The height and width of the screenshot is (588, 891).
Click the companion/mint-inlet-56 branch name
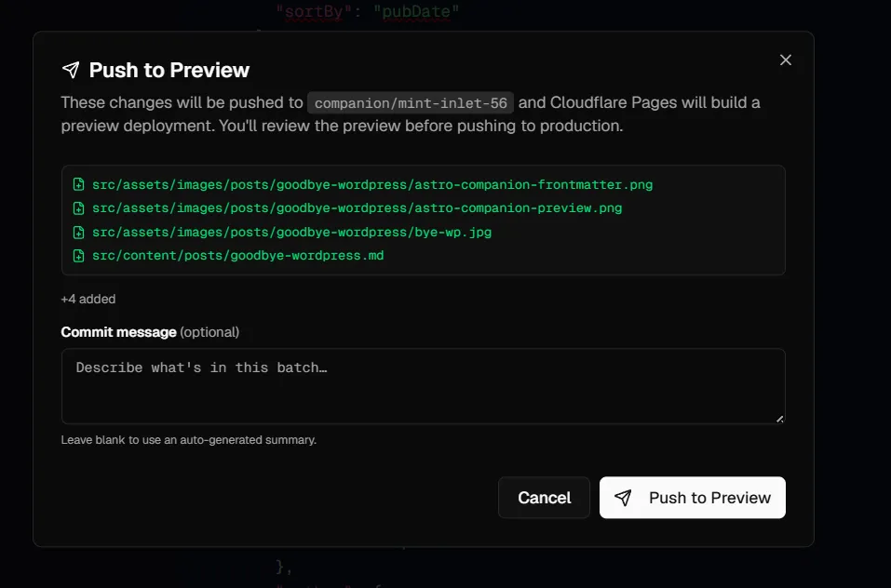point(411,102)
